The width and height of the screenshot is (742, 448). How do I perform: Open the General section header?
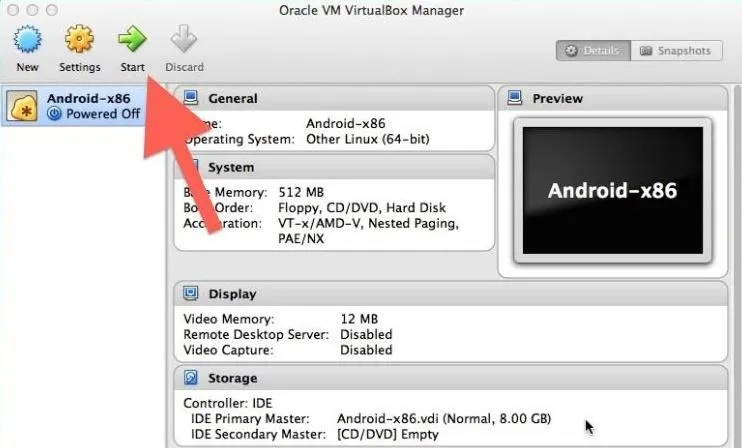(334, 98)
